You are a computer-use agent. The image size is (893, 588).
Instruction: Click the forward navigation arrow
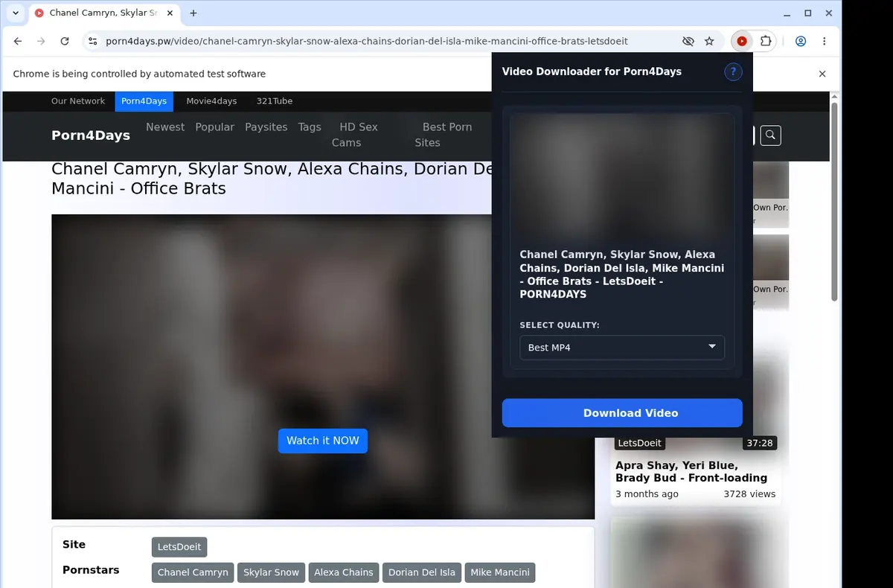(41, 42)
